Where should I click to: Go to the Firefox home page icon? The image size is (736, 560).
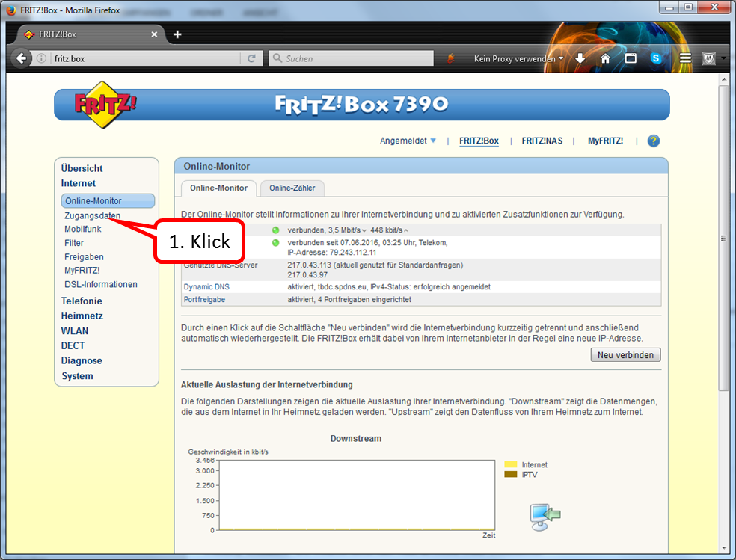point(606,58)
